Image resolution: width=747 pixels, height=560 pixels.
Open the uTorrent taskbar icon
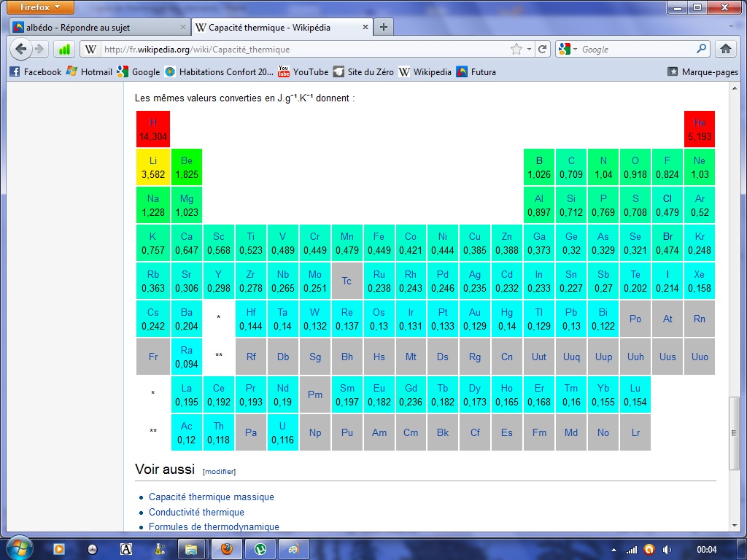point(260,550)
